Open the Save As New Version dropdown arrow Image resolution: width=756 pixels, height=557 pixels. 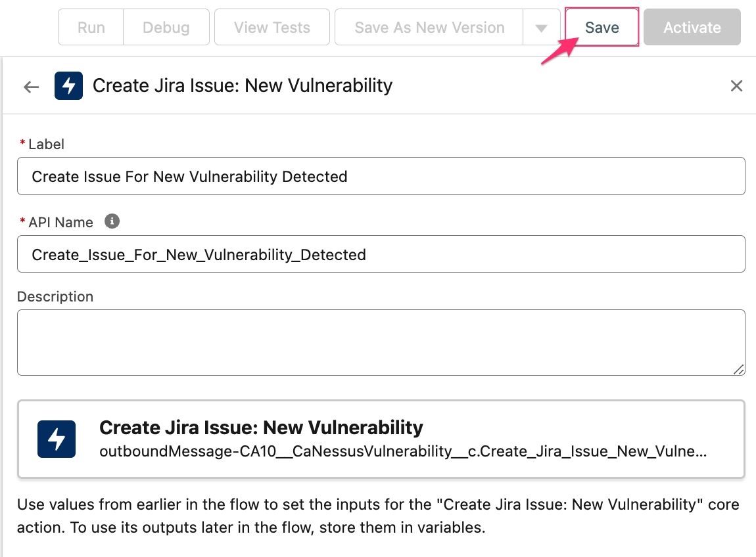coord(540,27)
